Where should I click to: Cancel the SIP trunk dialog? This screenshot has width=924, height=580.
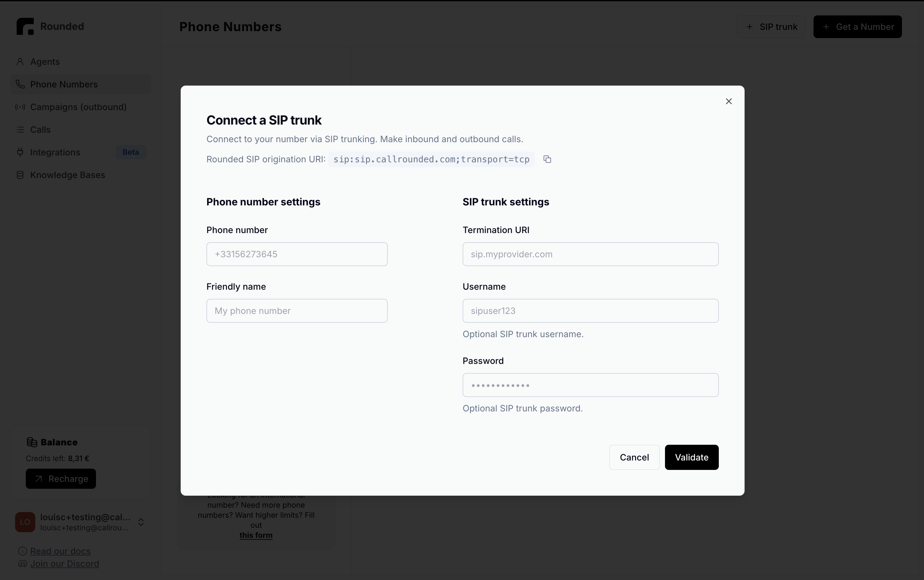tap(634, 457)
